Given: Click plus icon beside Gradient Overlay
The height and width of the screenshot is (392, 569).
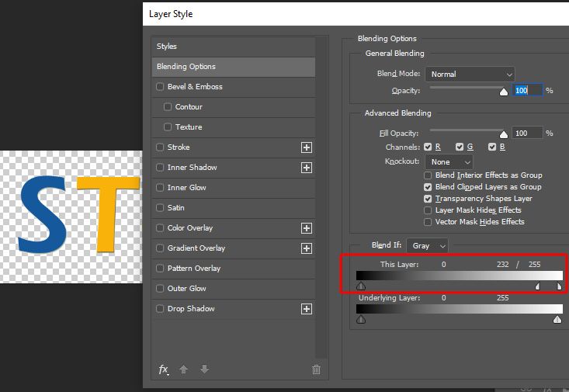Looking at the screenshot, I should click(307, 248).
